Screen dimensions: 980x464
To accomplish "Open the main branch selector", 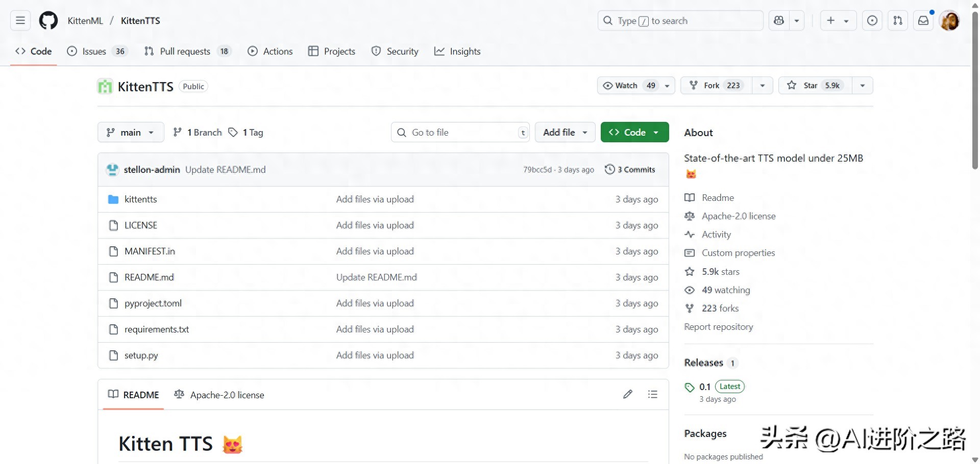I will (x=131, y=133).
